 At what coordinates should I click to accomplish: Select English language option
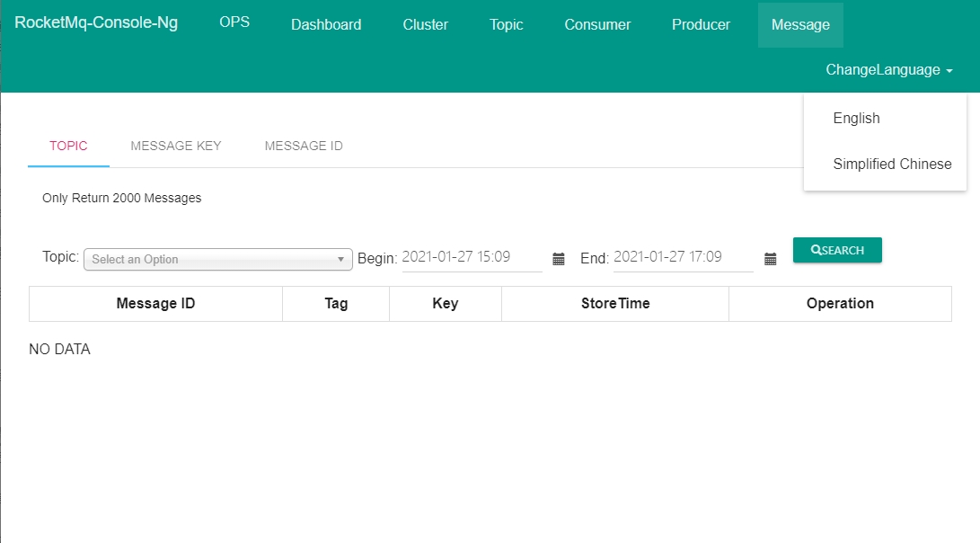coord(856,119)
